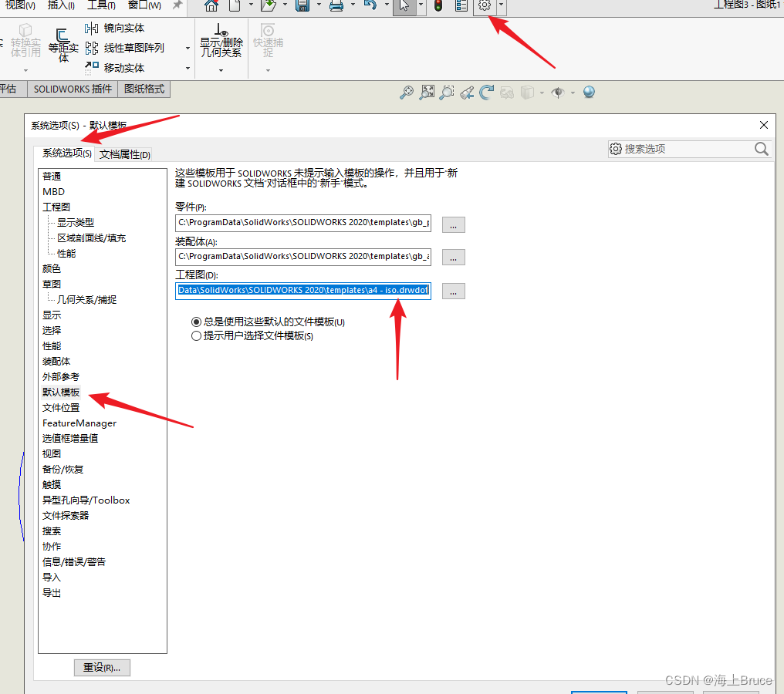Select Colors in options list (颜色)
This screenshot has height=694, width=784.
52,269
